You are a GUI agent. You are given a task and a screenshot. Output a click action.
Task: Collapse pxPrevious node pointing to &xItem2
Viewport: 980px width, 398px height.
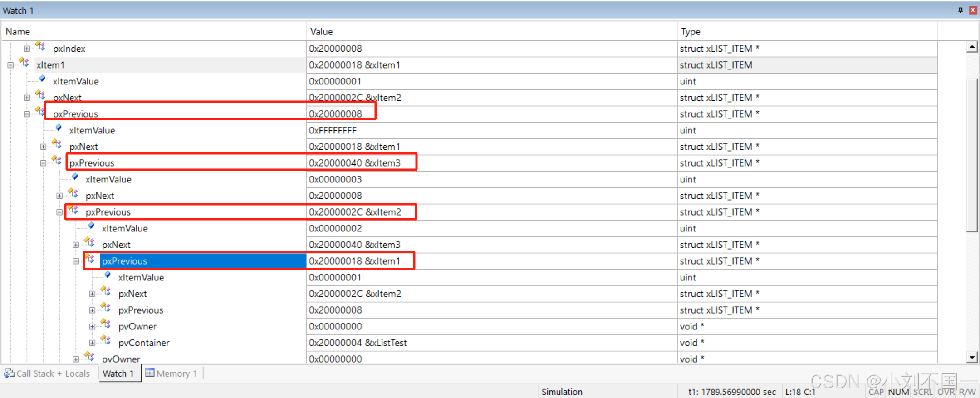[59, 212]
